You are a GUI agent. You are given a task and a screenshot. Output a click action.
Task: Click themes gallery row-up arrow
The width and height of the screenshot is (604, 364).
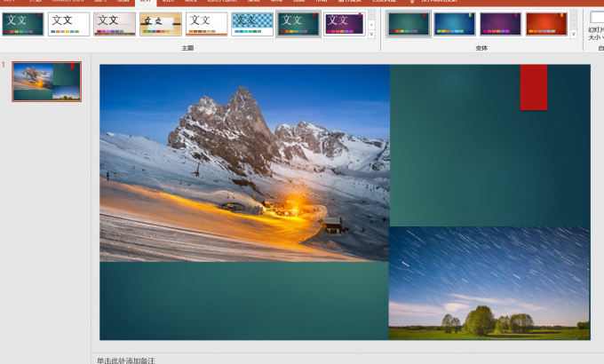tap(371, 15)
